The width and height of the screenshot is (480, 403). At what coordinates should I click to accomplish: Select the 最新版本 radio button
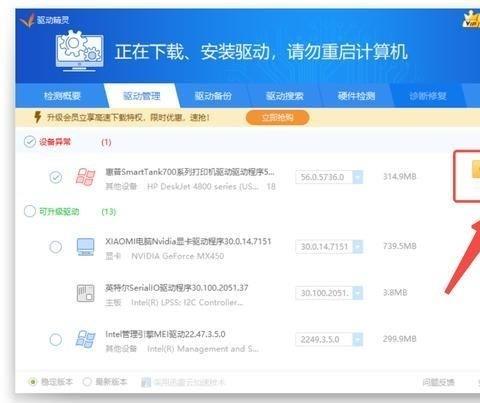point(87,382)
